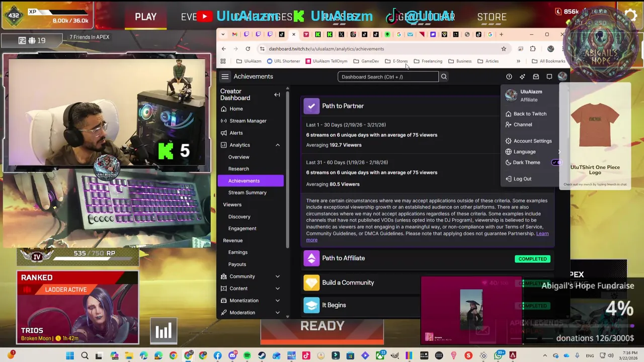
Task: Click the dashboard search magnifier button
Action: coord(444,77)
